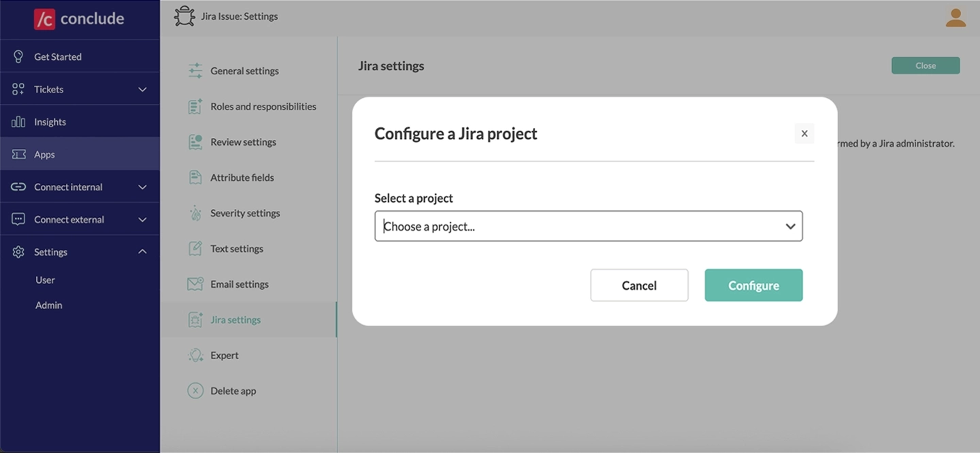The width and height of the screenshot is (980, 453).
Task: Click the Settings gear icon
Action: pyautogui.click(x=18, y=252)
